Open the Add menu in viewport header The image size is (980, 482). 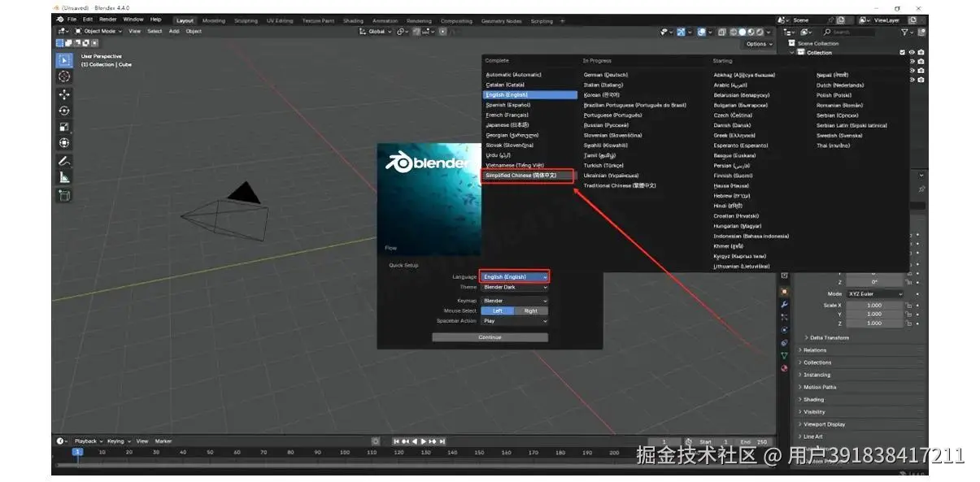(173, 32)
